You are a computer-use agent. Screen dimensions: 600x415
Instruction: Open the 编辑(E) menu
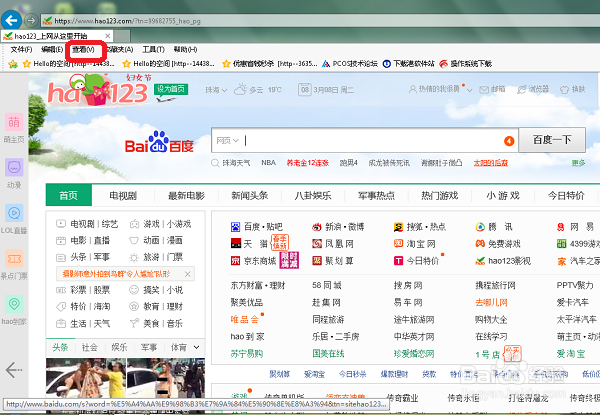pyautogui.click(x=52, y=49)
